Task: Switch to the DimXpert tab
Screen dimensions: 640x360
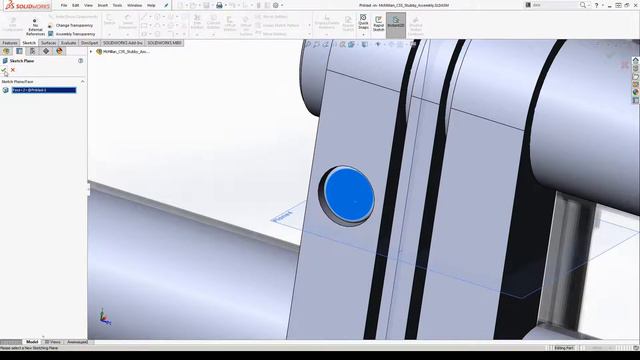Action: (x=89, y=43)
